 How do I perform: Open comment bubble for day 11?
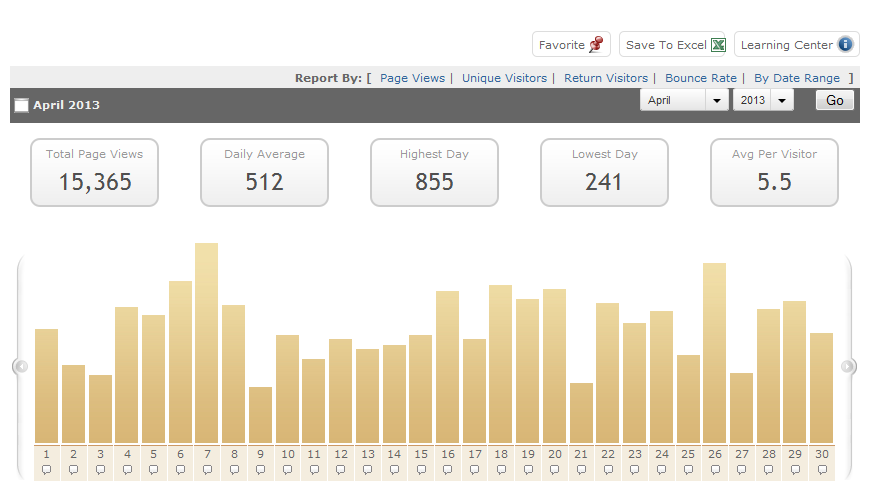point(314,470)
